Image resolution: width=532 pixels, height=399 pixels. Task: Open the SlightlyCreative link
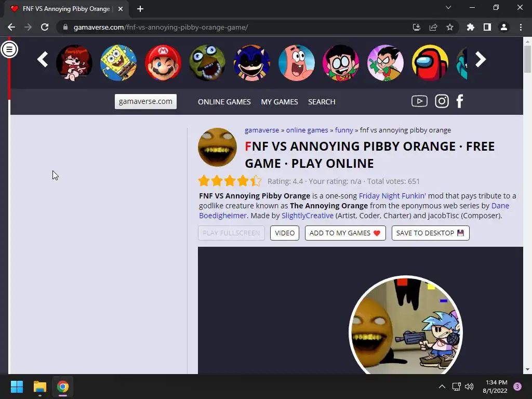click(x=308, y=216)
